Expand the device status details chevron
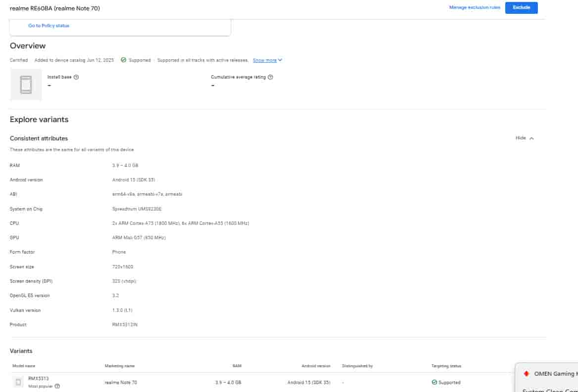This screenshot has height=392, width=578. coord(280,60)
